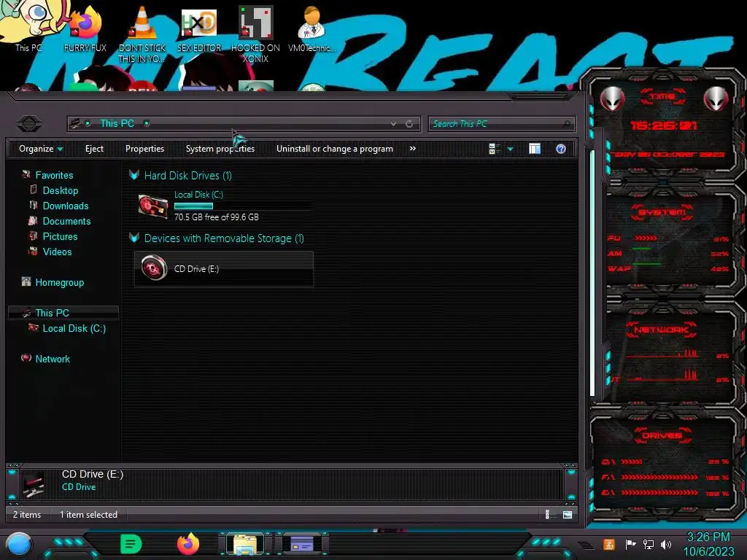Click the DRIVES gadget header
The image size is (747, 560).
662,435
